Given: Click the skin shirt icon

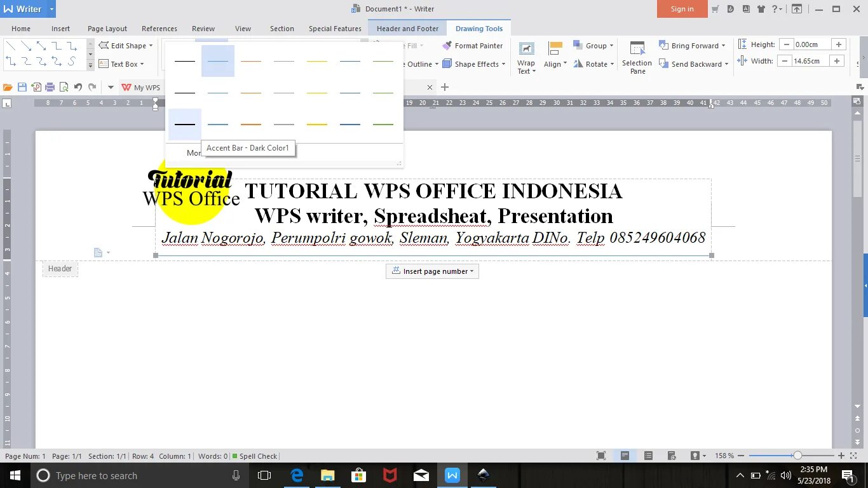Looking at the screenshot, I should (762, 9).
